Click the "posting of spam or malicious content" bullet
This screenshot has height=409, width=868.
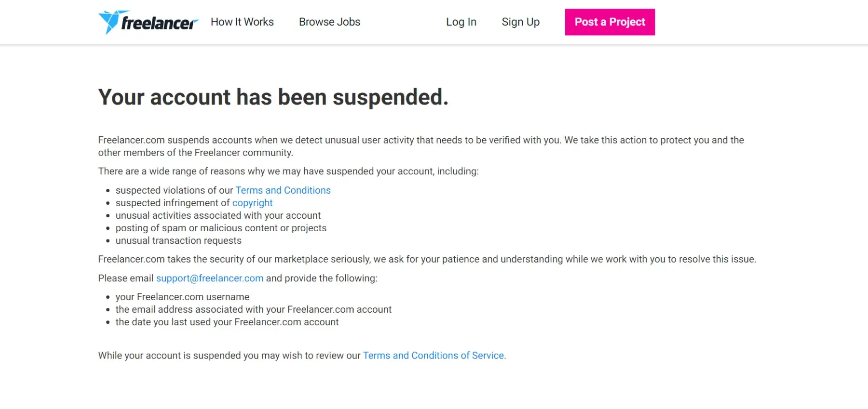(221, 228)
